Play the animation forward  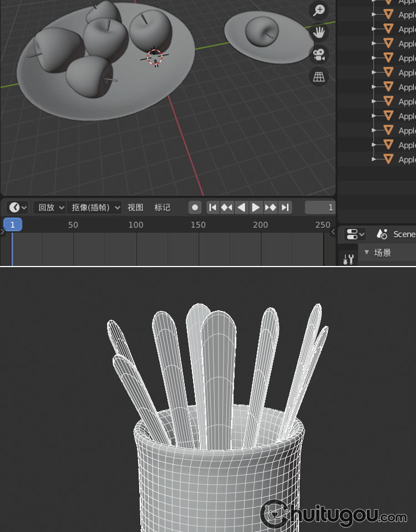(x=256, y=207)
